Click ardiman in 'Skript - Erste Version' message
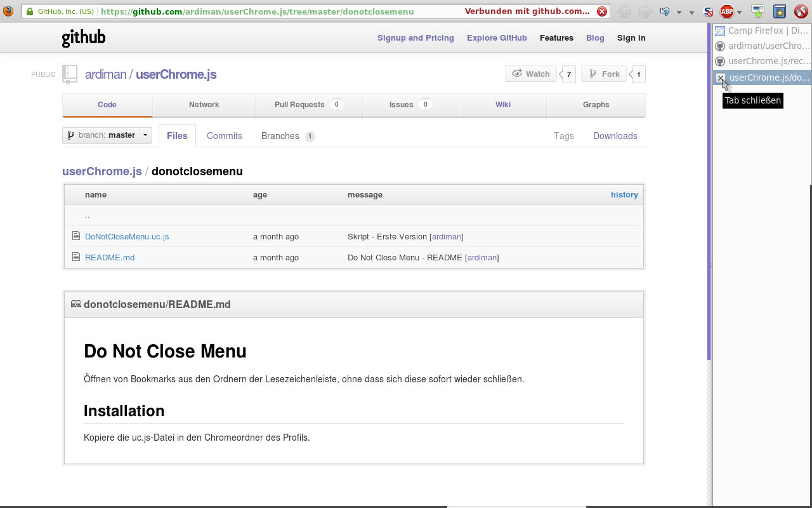This screenshot has height=508, width=812. [x=447, y=237]
